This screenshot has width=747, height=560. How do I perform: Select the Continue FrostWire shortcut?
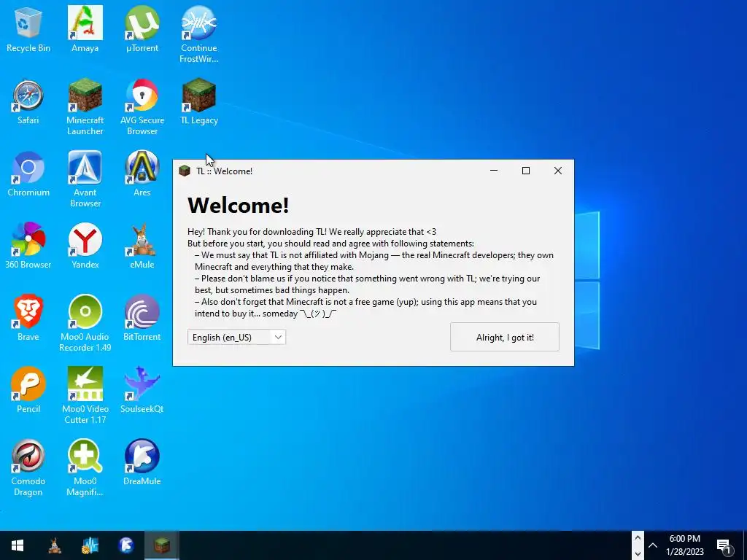(x=198, y=34)
